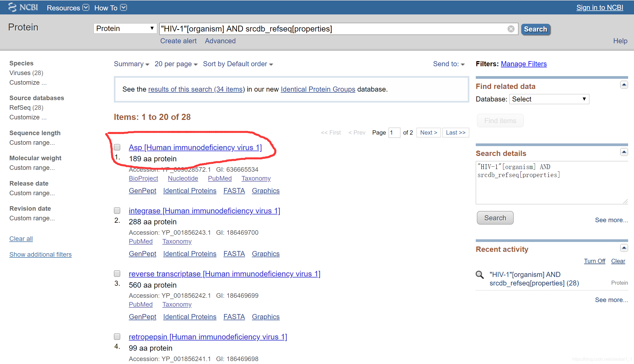Open Find related data Database select
Screen dimensions: 634x364
point(549,99)
